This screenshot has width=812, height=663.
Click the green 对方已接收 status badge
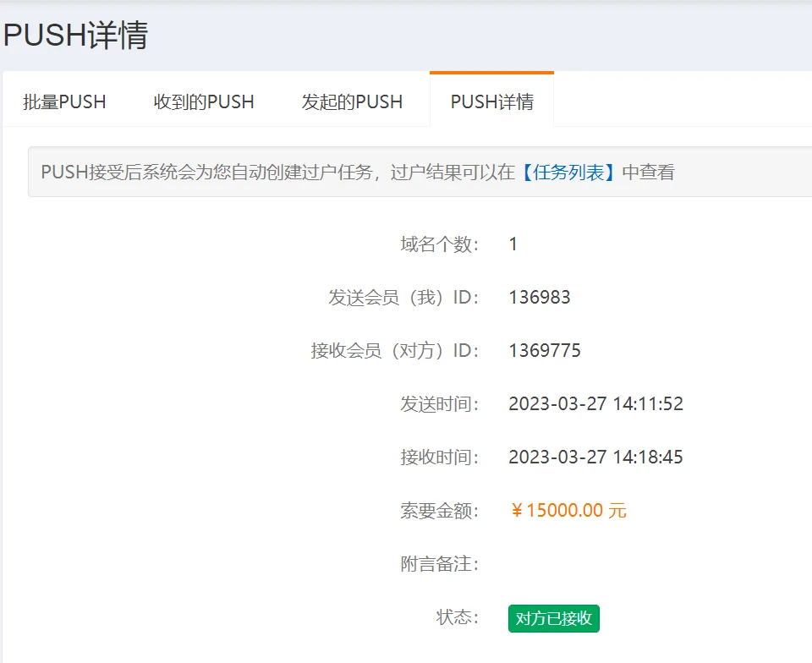553,618
